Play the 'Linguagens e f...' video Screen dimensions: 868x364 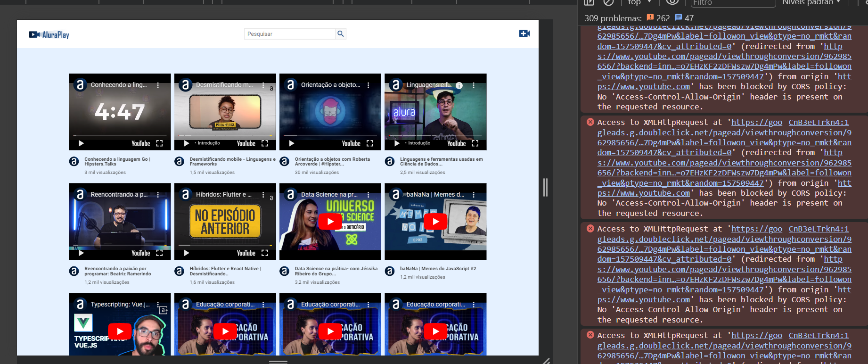point(397,143)
